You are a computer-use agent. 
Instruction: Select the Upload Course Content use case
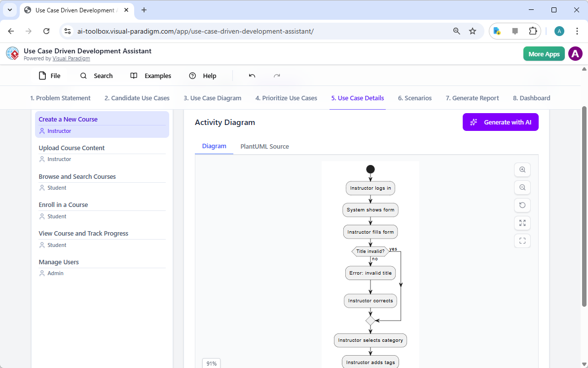[72, 148]
